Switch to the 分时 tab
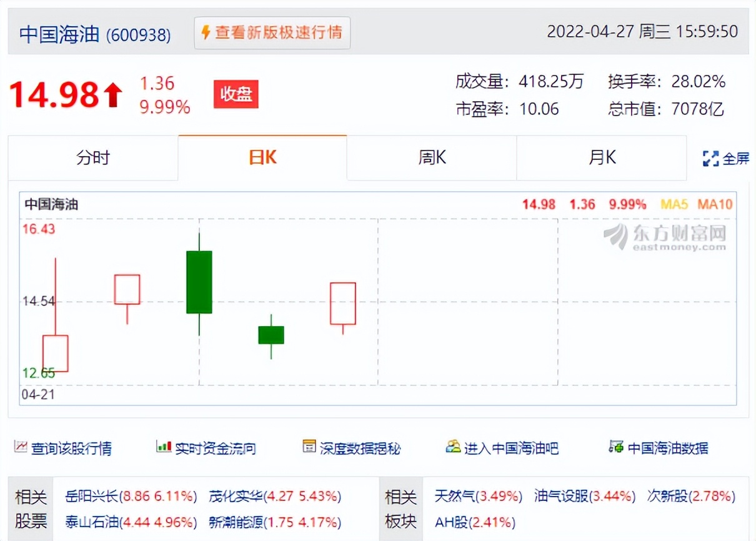This screenshot has height=541, width=756. pos(93,158)
